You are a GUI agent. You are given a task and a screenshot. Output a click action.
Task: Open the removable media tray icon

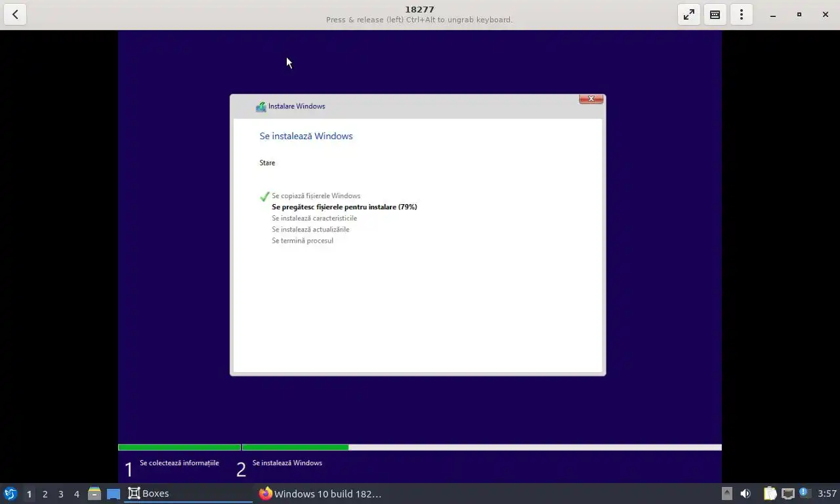pyautogui.click(x=726, y=493)
